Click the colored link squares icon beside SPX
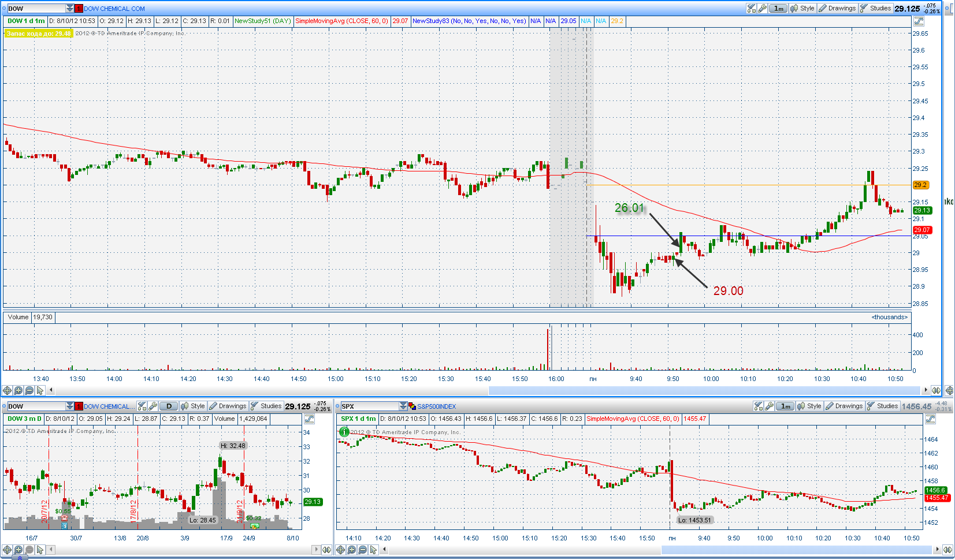The image size is (955, 560). click(412, 406)
